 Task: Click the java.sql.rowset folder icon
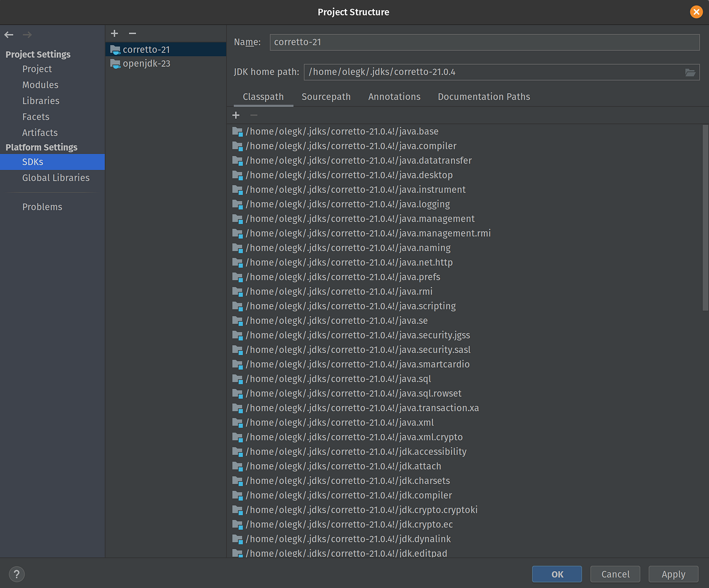(237, 394)
